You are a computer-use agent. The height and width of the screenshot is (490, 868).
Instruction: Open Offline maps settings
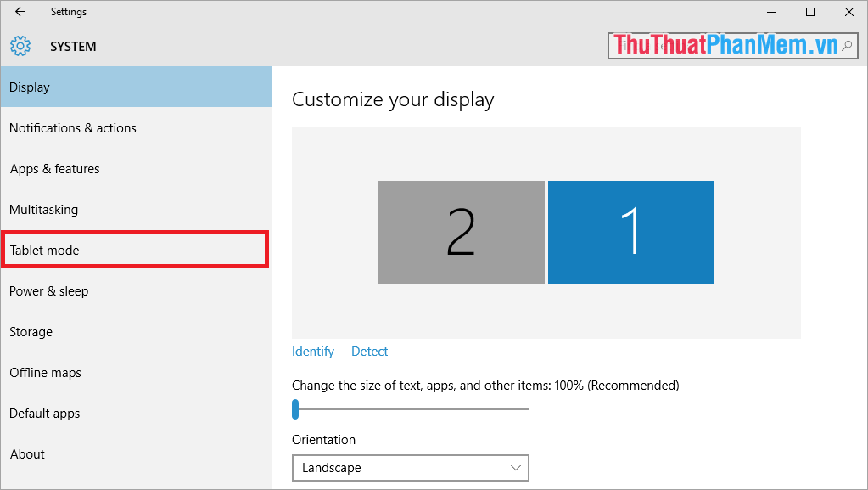pyautogui.click(x=45, y=372)
